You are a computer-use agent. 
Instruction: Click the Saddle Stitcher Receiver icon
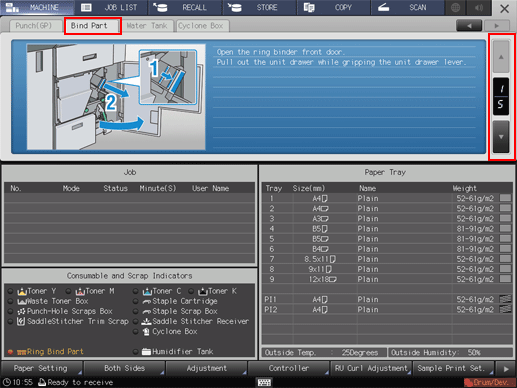click(147, 322)
